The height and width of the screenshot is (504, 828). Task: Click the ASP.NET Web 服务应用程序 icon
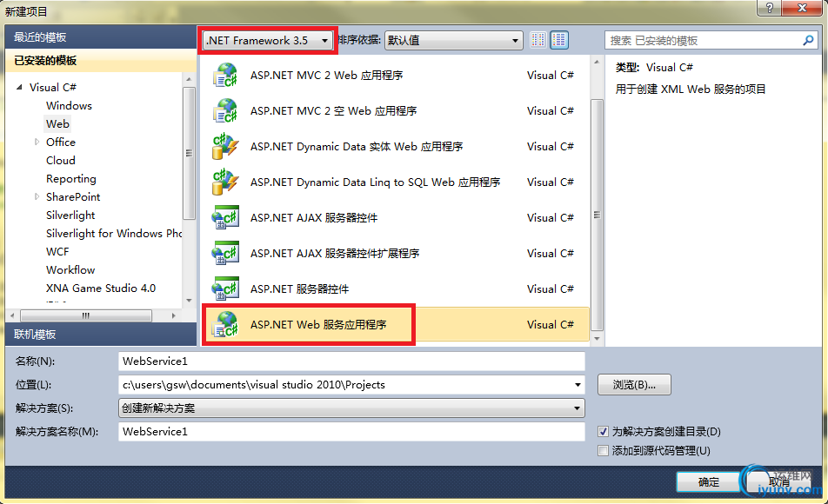225,324
